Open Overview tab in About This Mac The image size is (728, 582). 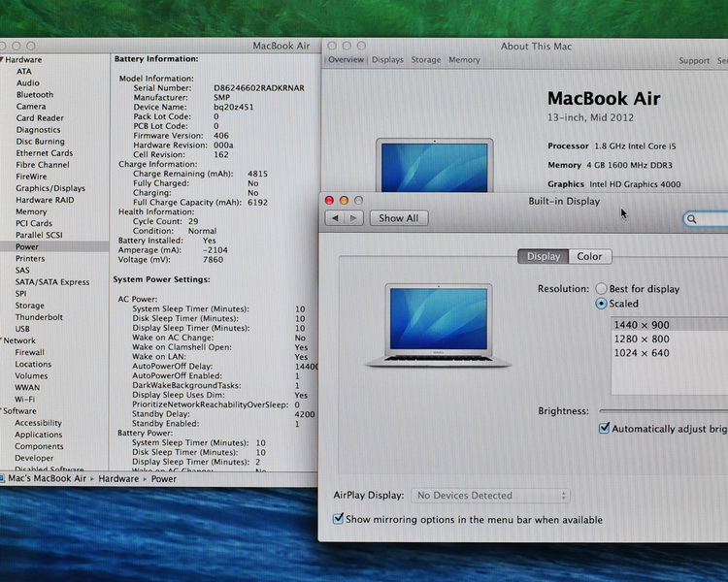(x=346, y=60)
